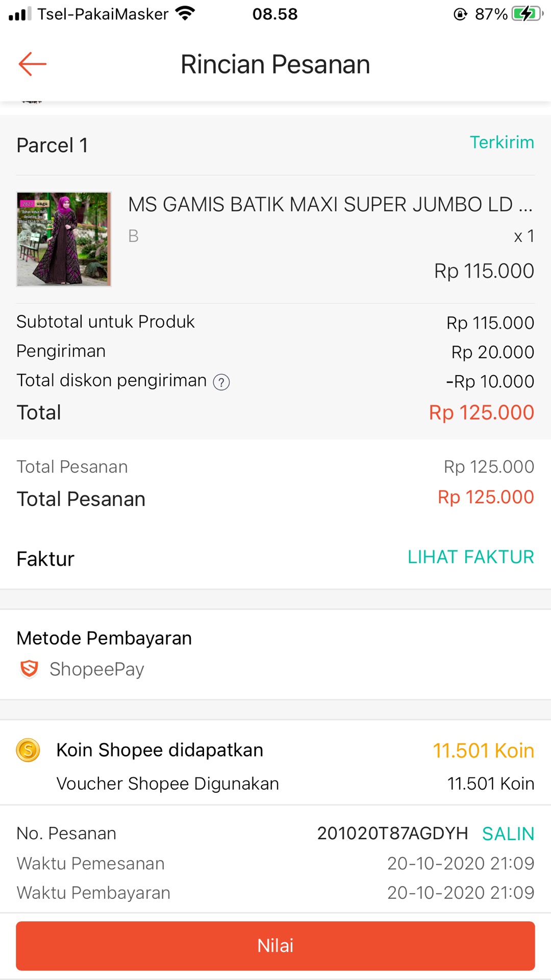The width and height of the screenshot is (551, 980).
Task: Tap order number 201020T87AGDYH
Action: click(x=392, y=834)
